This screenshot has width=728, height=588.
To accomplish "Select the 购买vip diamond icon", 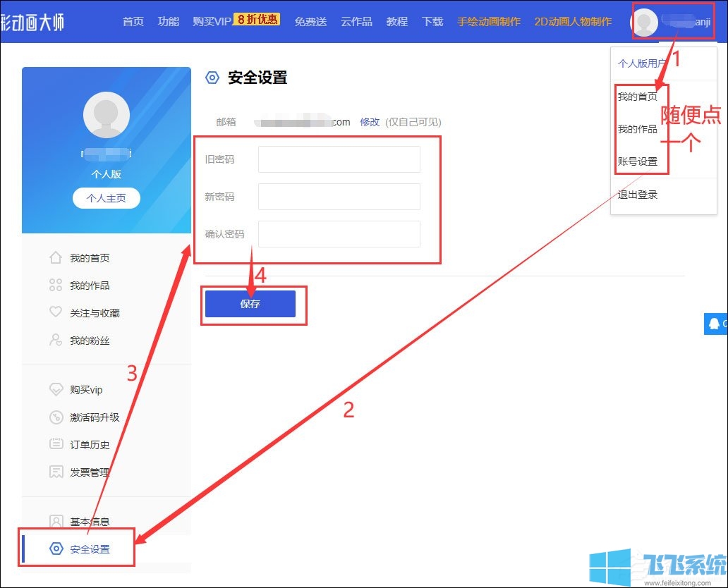I will (56, 389).
